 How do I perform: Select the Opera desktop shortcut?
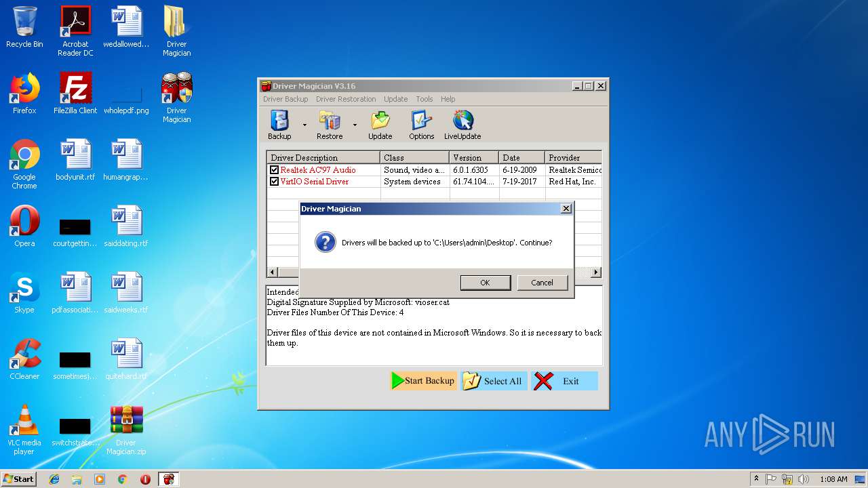(24, 226)
